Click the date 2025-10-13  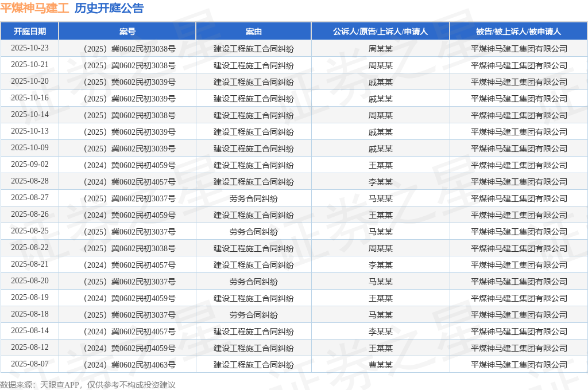tap(30, 131)
